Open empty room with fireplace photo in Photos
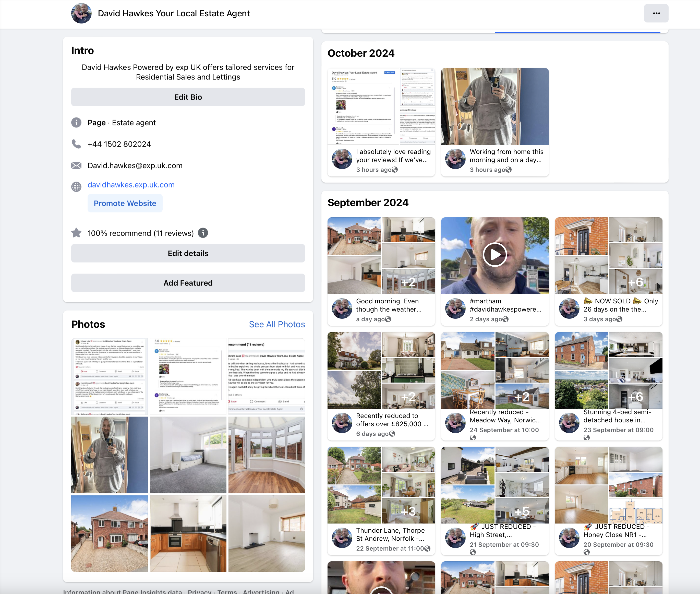Image resolution: width=700 pixels, height=594 pixels. click(x=267, y=533)
